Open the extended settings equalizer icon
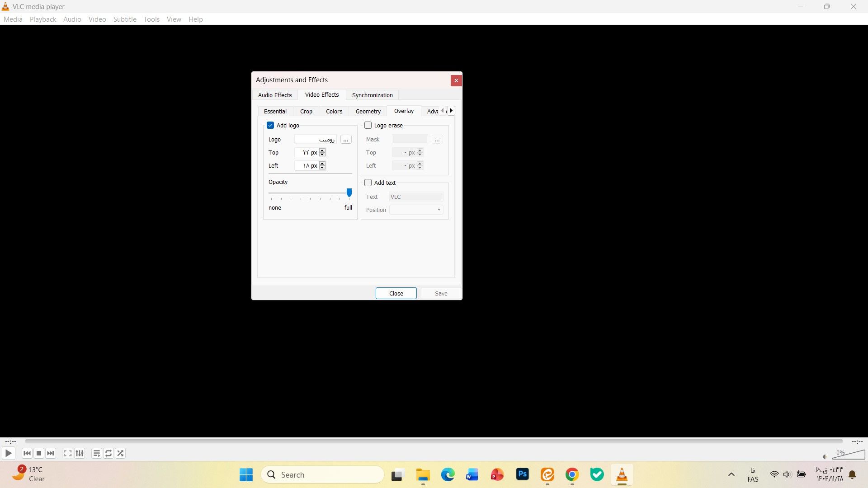Screen dimensions: 868x488 click(x=80, y=453)
